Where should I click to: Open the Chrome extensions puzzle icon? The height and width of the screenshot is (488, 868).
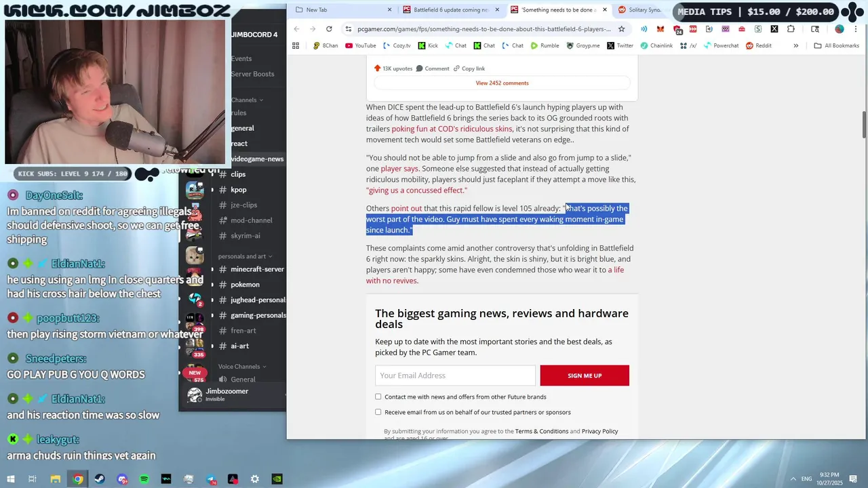pyautogui.click(x=791, y=29)
